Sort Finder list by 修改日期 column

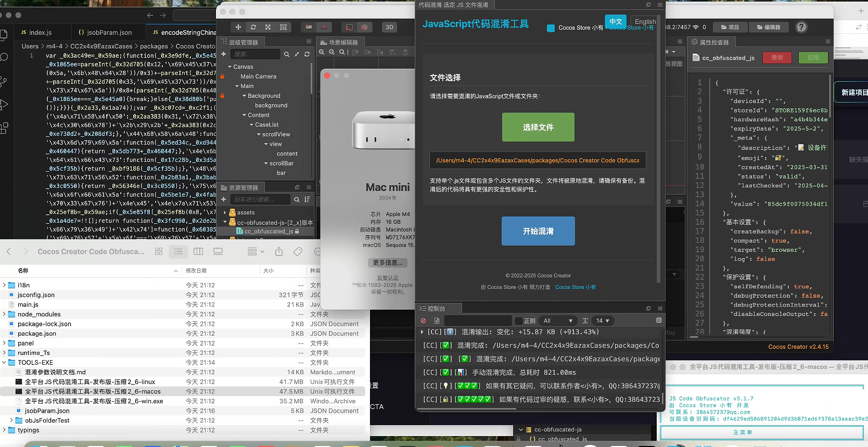[196, 271]
